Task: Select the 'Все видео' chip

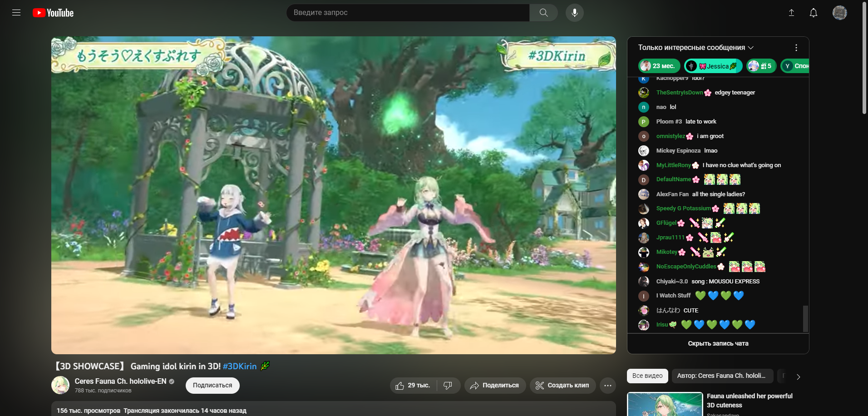Action: (647, 376)
